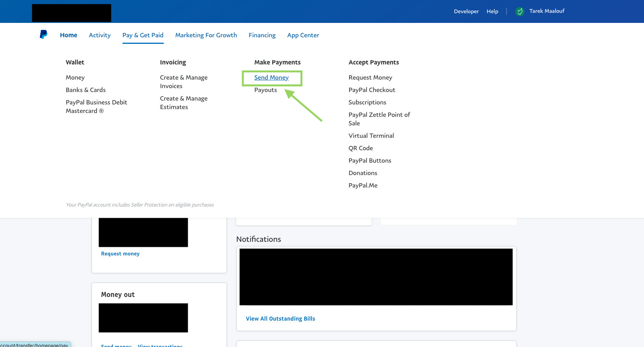Select the Pay & Get Paid menu
Viewport: 644px width, 347px height.
[x=143, y=35]
